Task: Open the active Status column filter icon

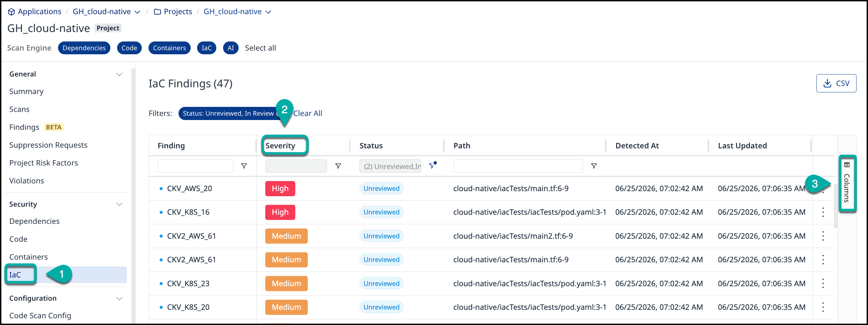Action: click(432, 166)
